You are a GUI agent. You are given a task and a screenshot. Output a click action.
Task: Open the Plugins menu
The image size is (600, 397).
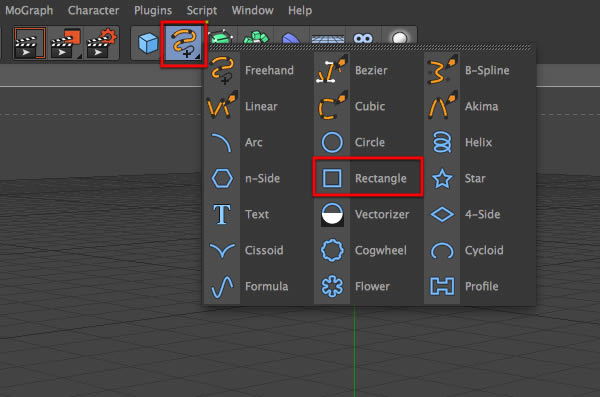pyautogui.click(x=153, y=10)
